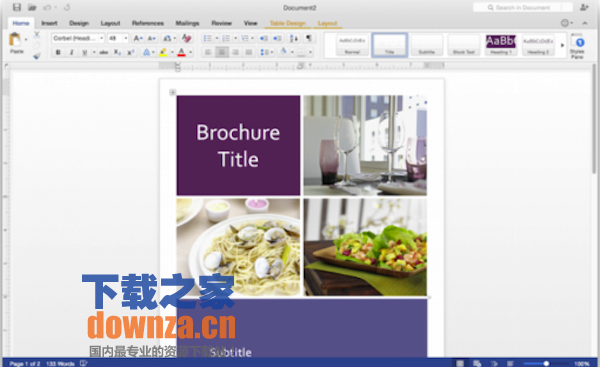Screen dimensions: 600x367
Task: Click the 133 Words count in status bar
Action: coord(60,364)
